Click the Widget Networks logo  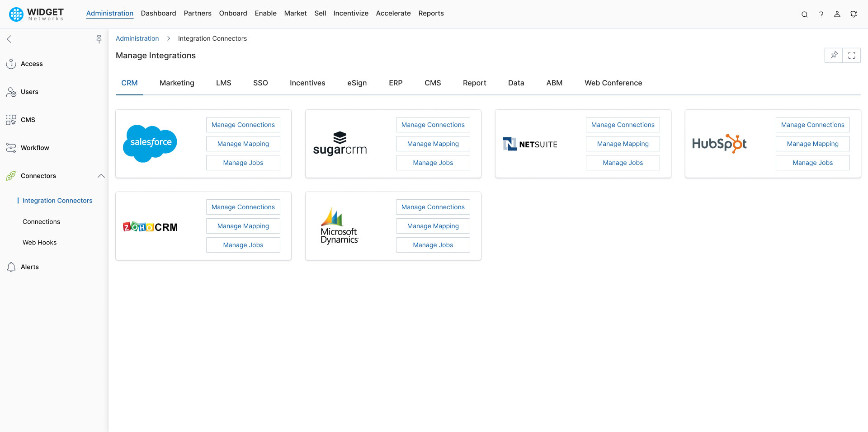tap(37, 14)
